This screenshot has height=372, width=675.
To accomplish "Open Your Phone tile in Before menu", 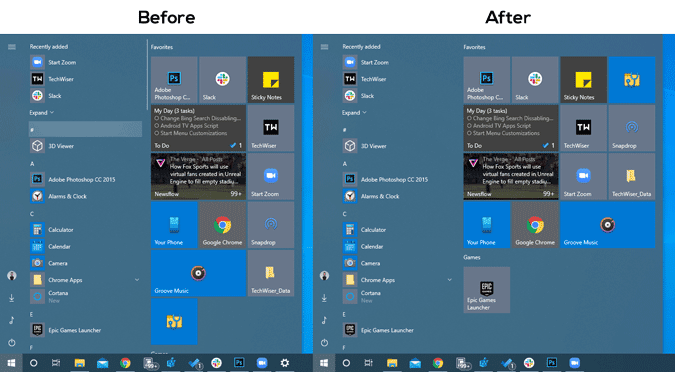I will (x=174, y=225).
